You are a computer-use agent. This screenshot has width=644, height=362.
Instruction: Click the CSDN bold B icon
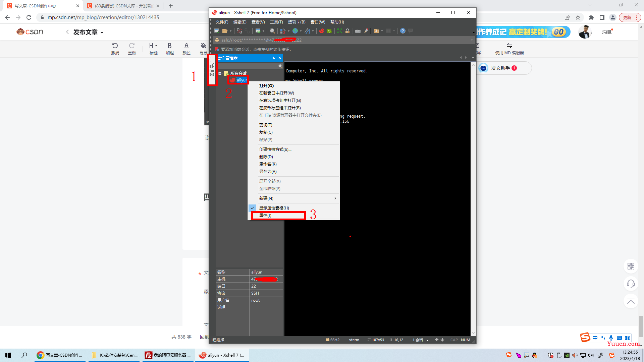[170, 46]
